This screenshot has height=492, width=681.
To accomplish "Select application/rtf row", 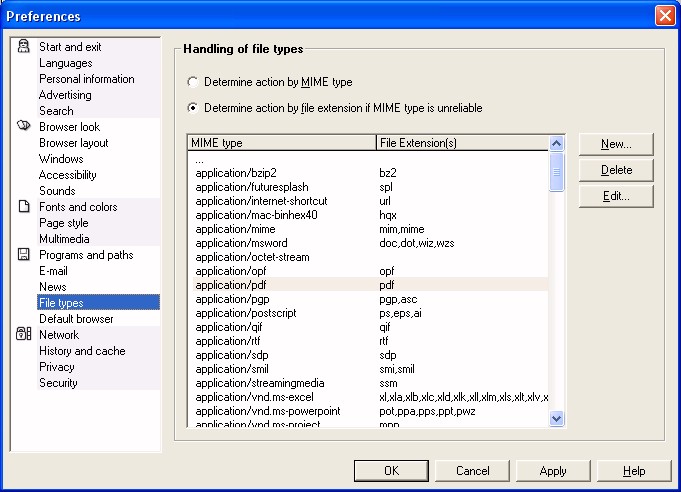I will click(x=370, y=341).
